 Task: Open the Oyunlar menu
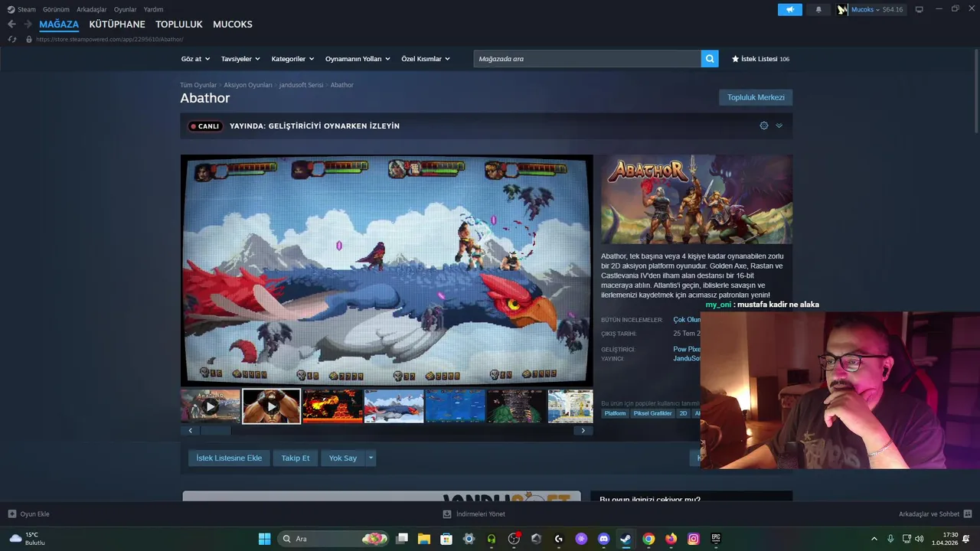(126, 9)
